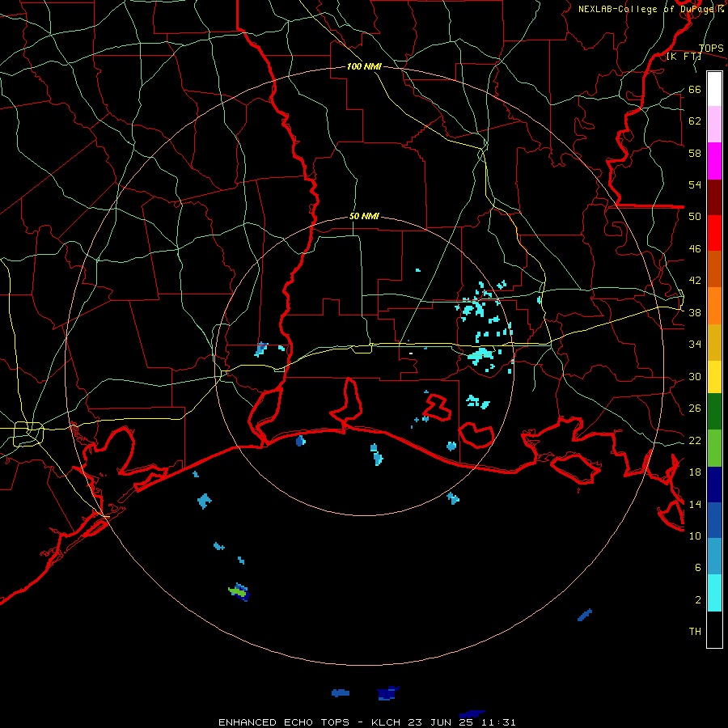This screenshot has width=728, height=728.
Task: Click the legend value "18"
Action: point(695,472)
